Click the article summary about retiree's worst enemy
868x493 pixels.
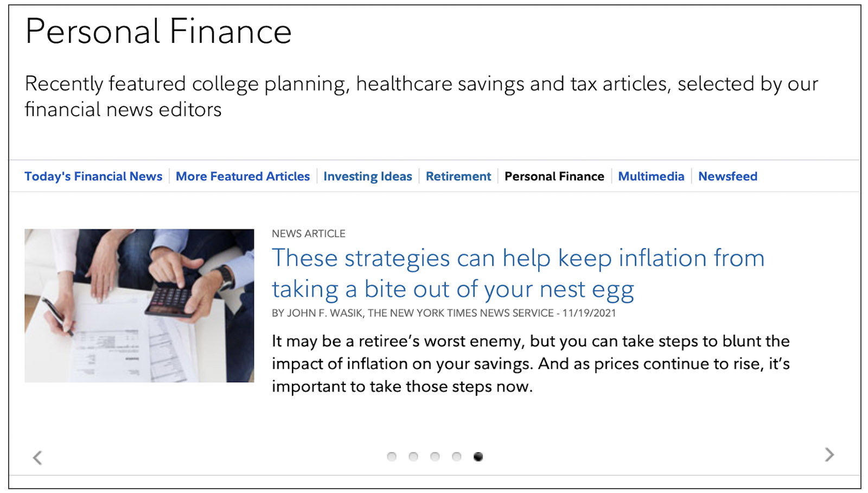click(x=530, y=364)
